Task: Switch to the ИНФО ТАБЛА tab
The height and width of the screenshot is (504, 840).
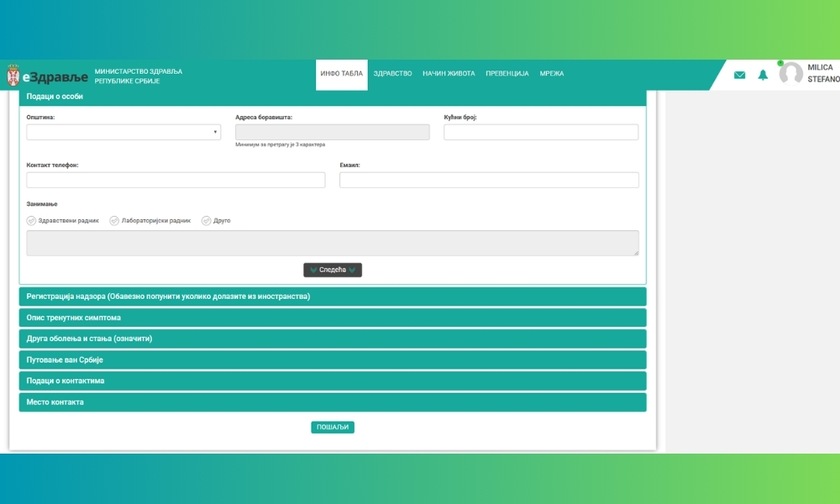Action: [341, 74]
